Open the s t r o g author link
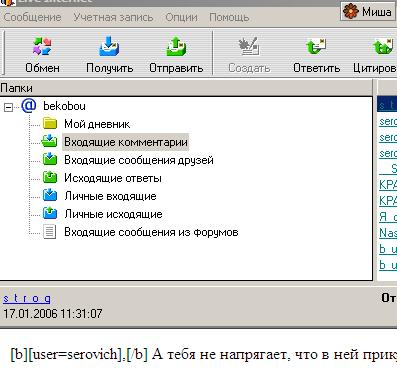Image resolution: width=397 pixels, height=370 pixels. pos(27,298)
